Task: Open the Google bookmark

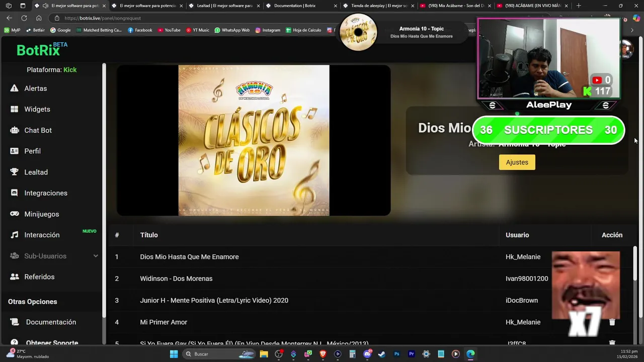Action: point(60,30)
